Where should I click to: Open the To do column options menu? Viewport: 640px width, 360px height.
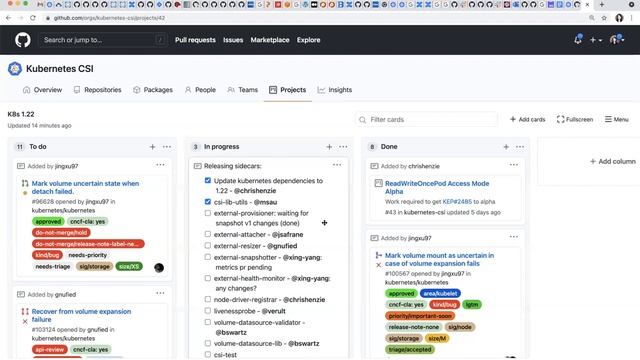point(167,147)
